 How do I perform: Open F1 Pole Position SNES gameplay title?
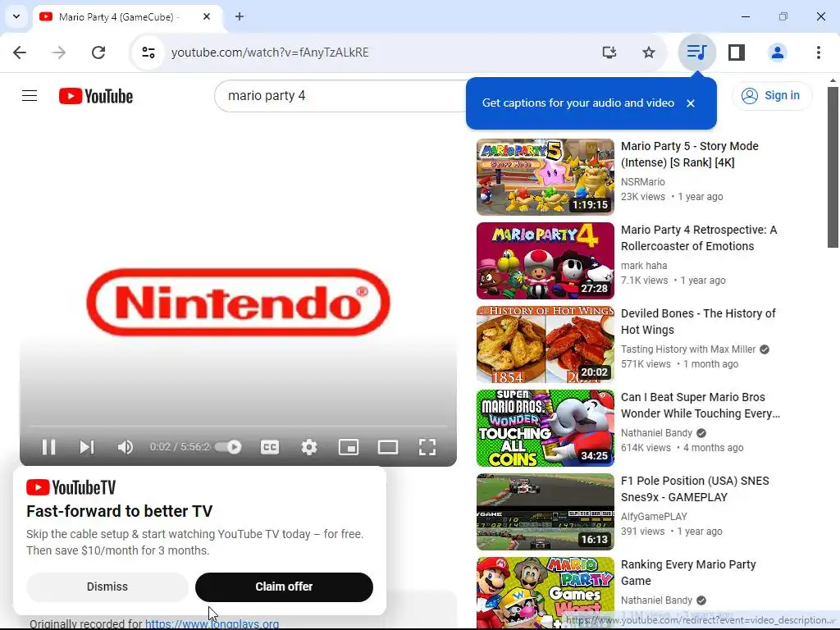(x=695, y=489)
